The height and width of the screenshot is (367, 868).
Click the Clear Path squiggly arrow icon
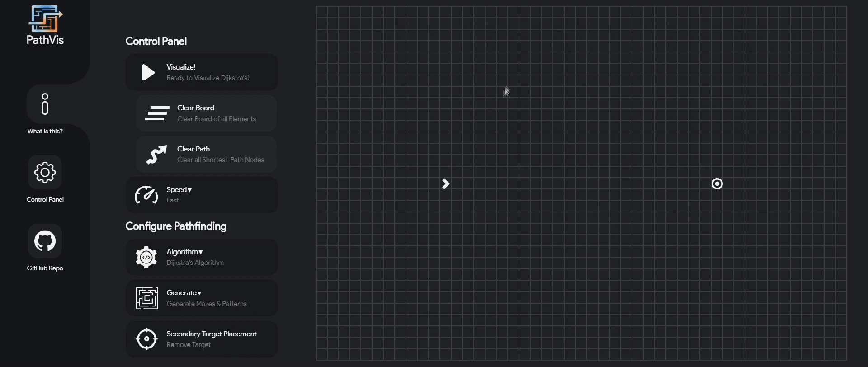[156, 155]
